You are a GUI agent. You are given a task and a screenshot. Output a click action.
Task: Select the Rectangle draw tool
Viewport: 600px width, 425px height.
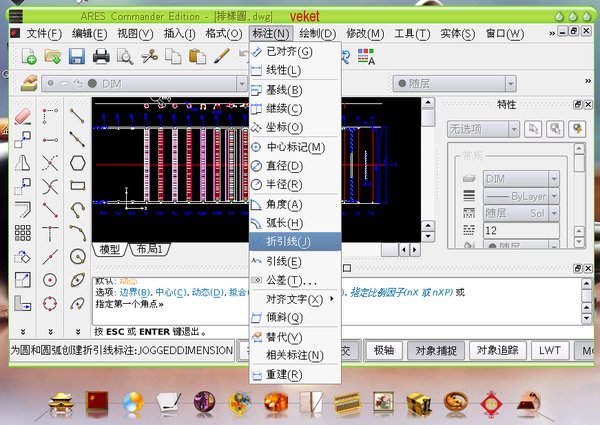(77, 185)
